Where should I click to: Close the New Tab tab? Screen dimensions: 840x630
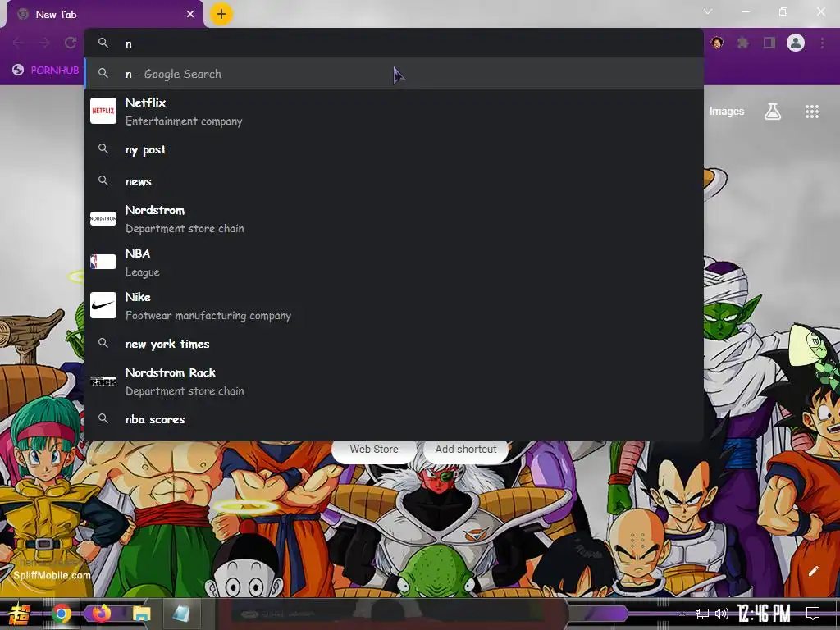[x=190, y=14]
